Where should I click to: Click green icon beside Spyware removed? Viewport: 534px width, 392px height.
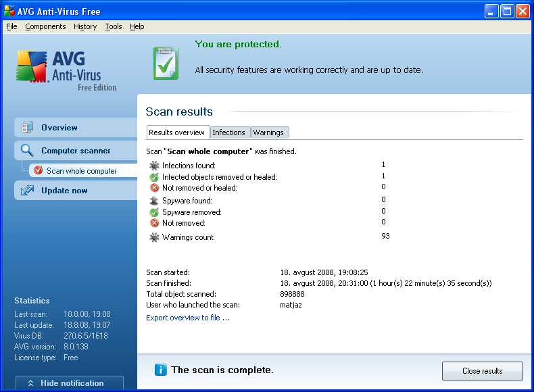tap(154, 212)
